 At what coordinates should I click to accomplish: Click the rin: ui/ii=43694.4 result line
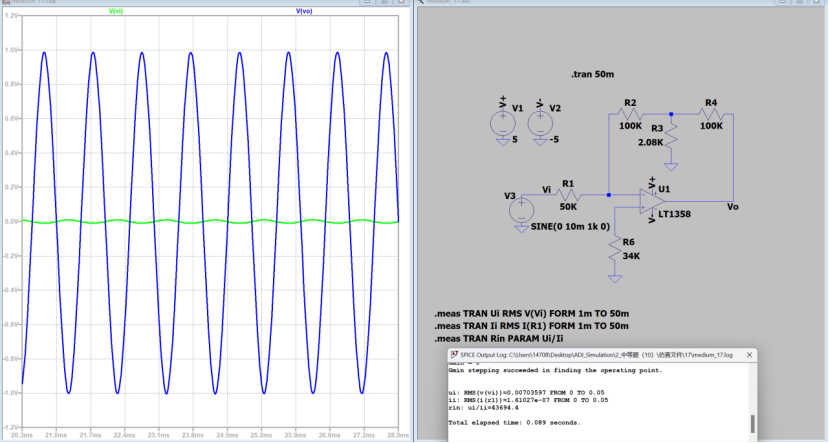pyautogui.click(x=483, y=408)
